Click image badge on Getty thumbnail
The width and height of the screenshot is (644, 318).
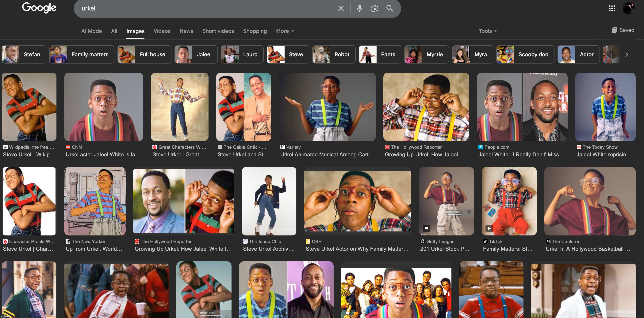(x=426, y=228)
